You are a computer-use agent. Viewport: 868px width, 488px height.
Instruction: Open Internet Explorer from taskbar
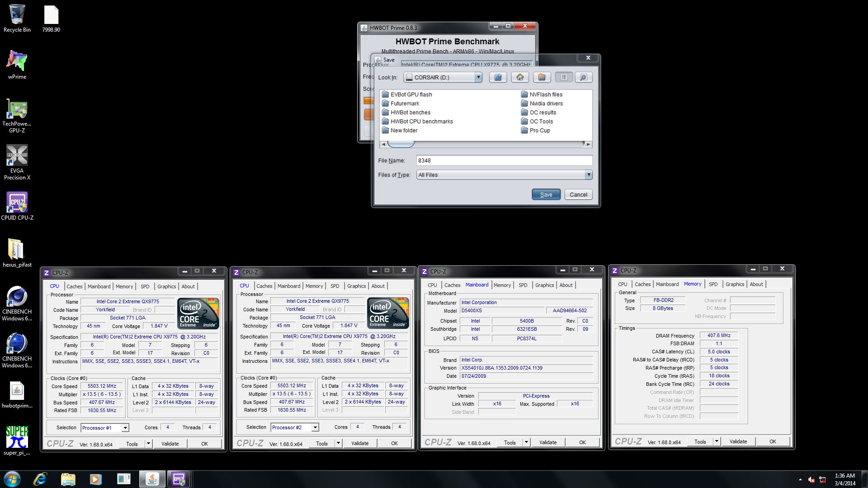[40, 479]
